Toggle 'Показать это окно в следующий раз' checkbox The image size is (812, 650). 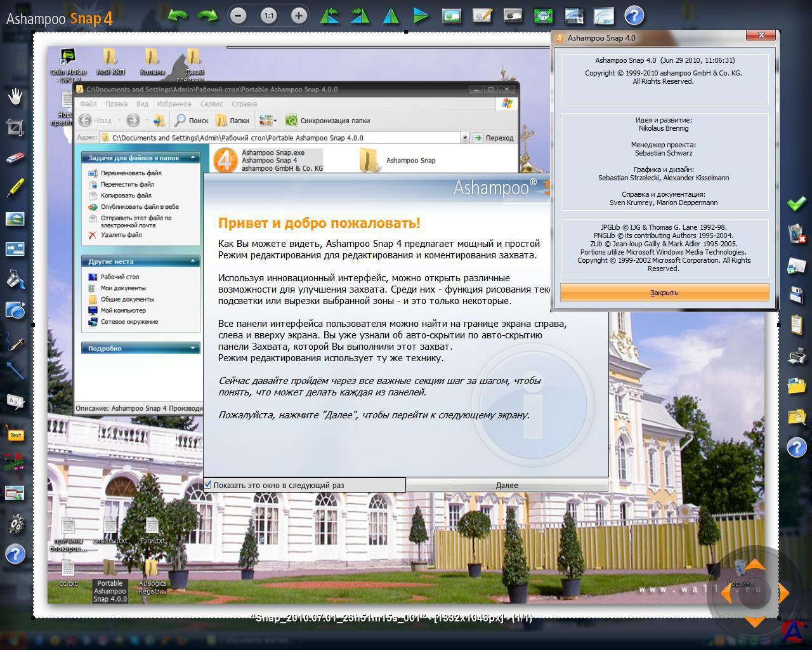(208, 485)
